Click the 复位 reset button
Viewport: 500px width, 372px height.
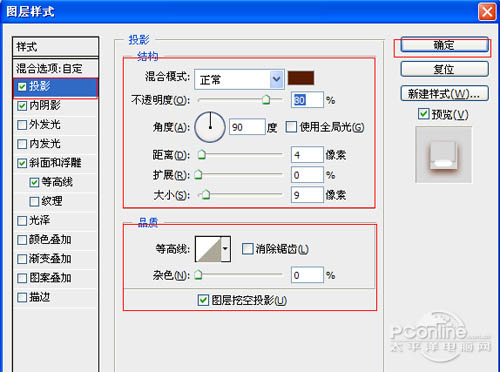pos(444,69)
